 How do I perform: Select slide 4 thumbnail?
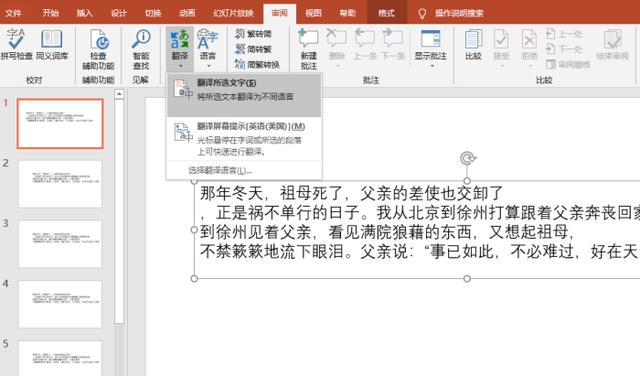pyautogui.click(x=60, y=304)
